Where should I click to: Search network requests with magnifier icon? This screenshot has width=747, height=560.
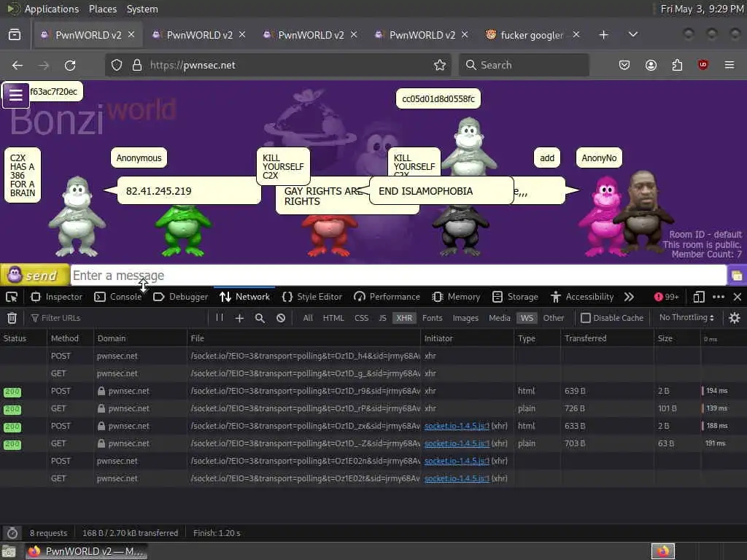click(260, 318)
